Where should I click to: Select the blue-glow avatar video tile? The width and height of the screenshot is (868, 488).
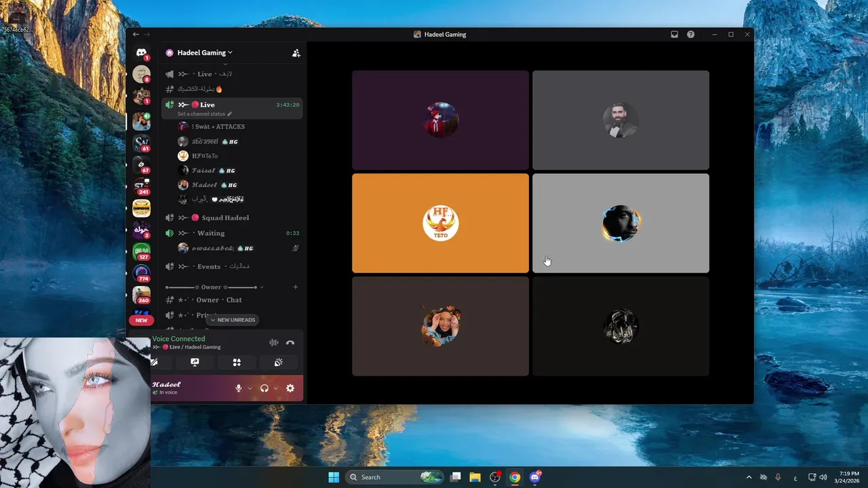point(620,223)
